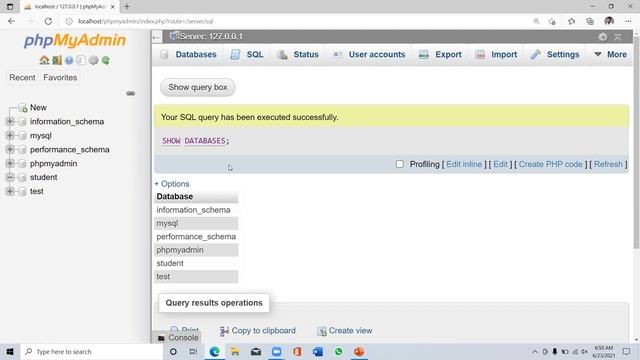Image resolution: width=640 pixels, height=360 pixels.
Task: Click Create view link
Action: 350,331
